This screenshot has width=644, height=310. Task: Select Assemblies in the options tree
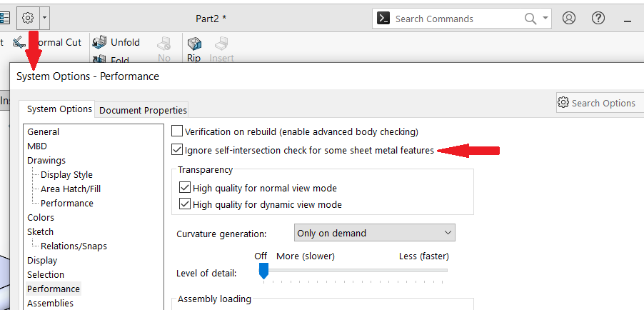(50, 303)
